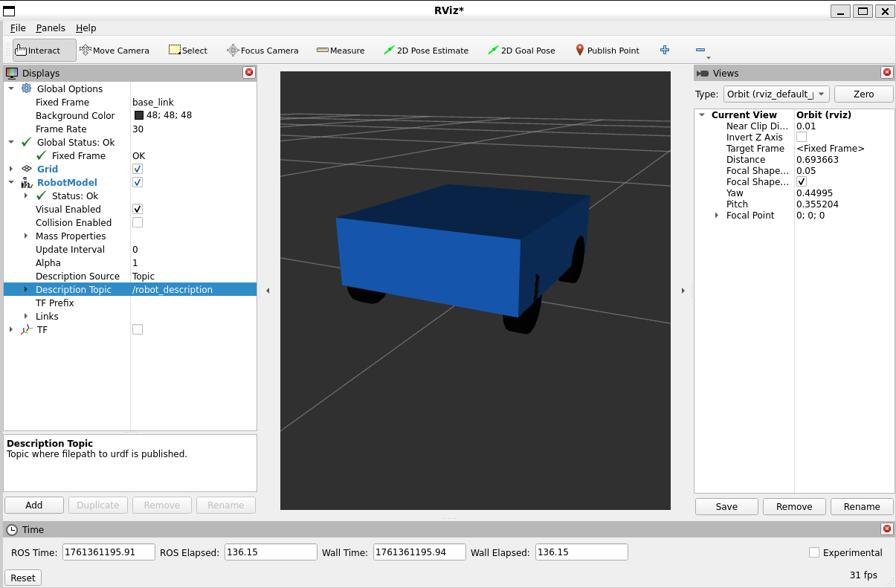Enable the TF display checkbox
The width and height of the screenshot is (896, 588).
(x=138, y=329)
